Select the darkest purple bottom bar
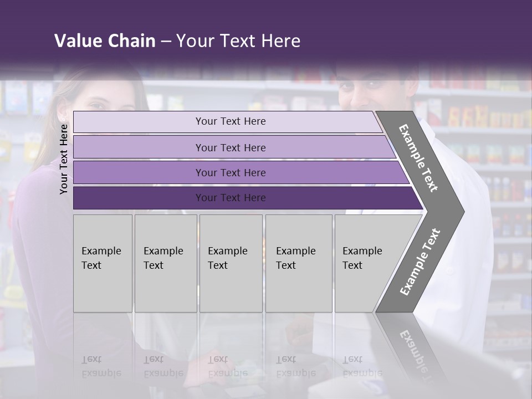The height and width of the screenshot is (399, 532). pos(230,198)
